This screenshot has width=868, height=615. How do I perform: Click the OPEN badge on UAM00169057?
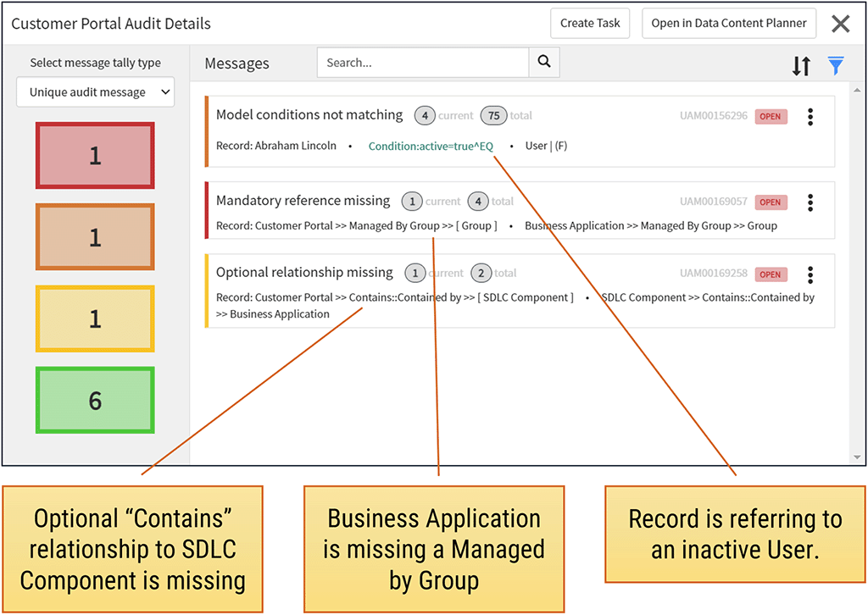point(771,202)
